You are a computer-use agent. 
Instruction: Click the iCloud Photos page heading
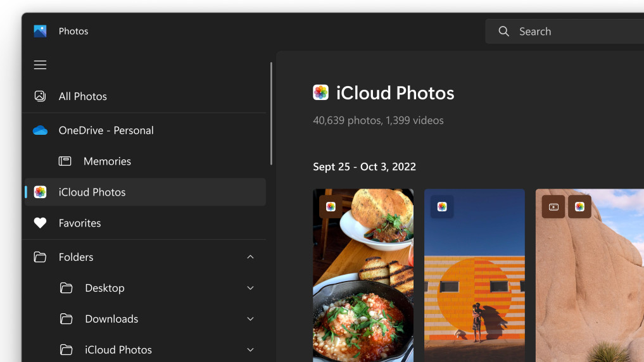tap(395, 93)
